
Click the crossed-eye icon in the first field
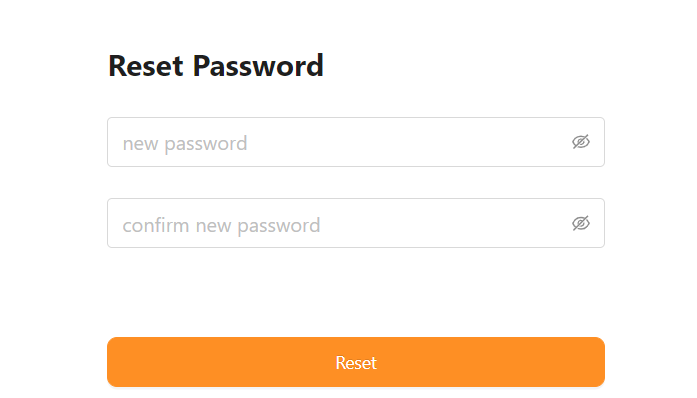point(581,142)
